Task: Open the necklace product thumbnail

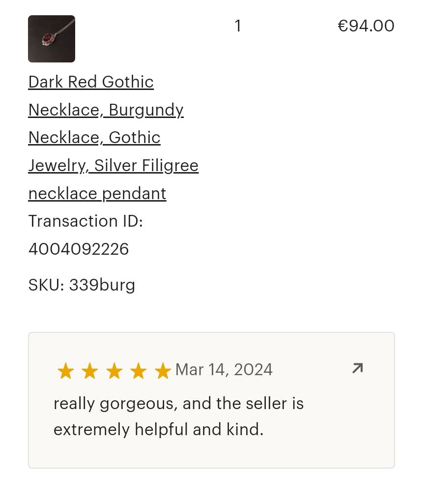Action: point(52,39)
